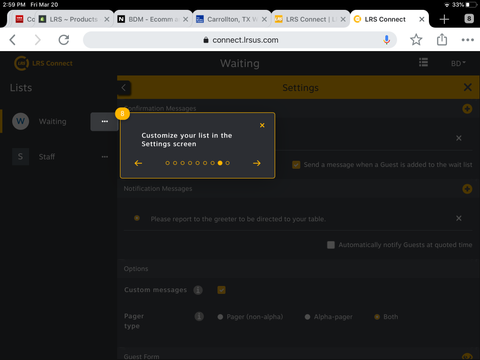The image size is (480, 360).
Task: Close the BDM - Ecomm tab
Action: pos(186,19)
